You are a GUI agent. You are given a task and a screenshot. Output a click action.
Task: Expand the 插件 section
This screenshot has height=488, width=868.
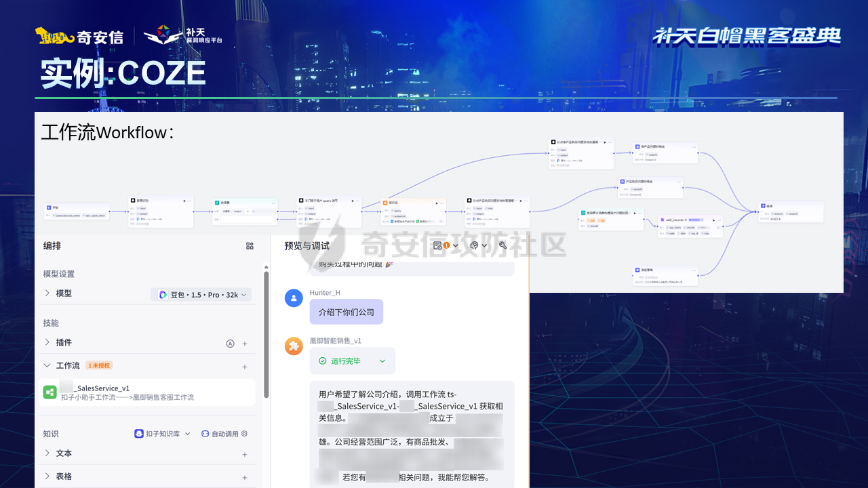47,343
